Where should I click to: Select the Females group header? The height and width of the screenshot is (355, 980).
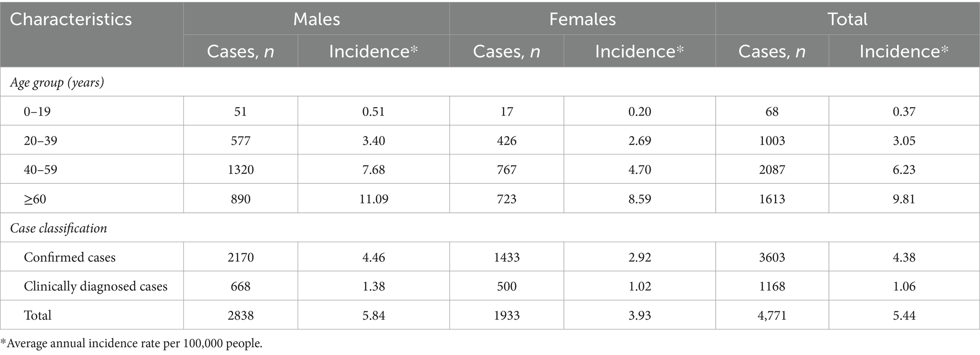tap(582, 19)
